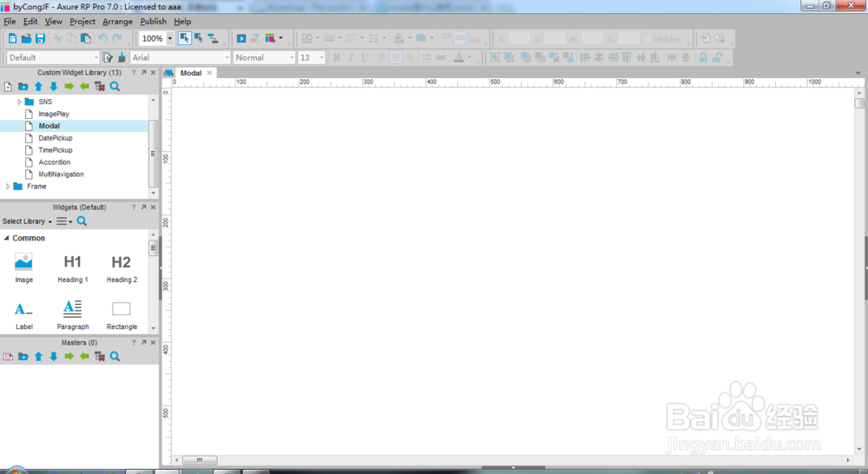This screenshot has height=474, width=868.
Task: Open the Edit menu
Action: [30, 22]
